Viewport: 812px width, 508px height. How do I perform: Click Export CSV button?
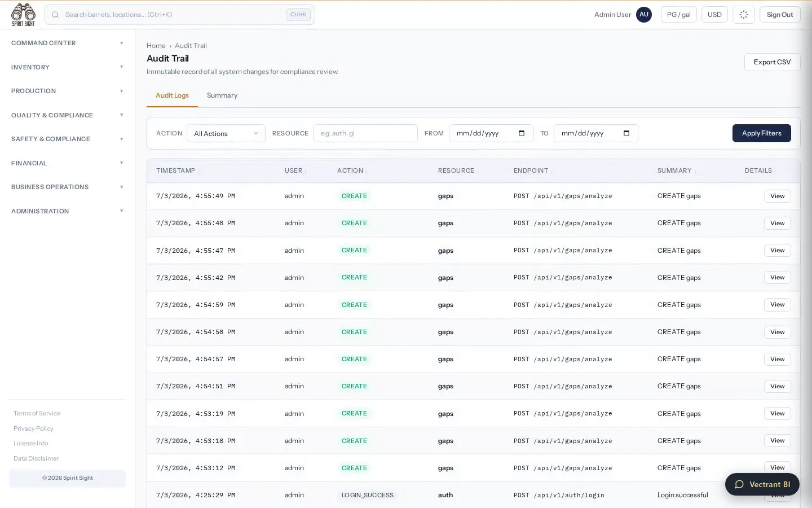(772, 62)
